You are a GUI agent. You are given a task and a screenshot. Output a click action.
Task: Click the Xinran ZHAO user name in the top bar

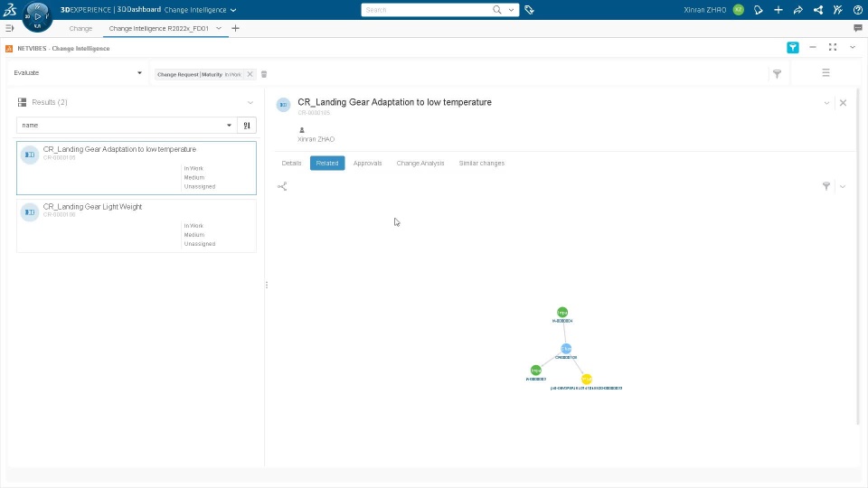click(704, 10)
